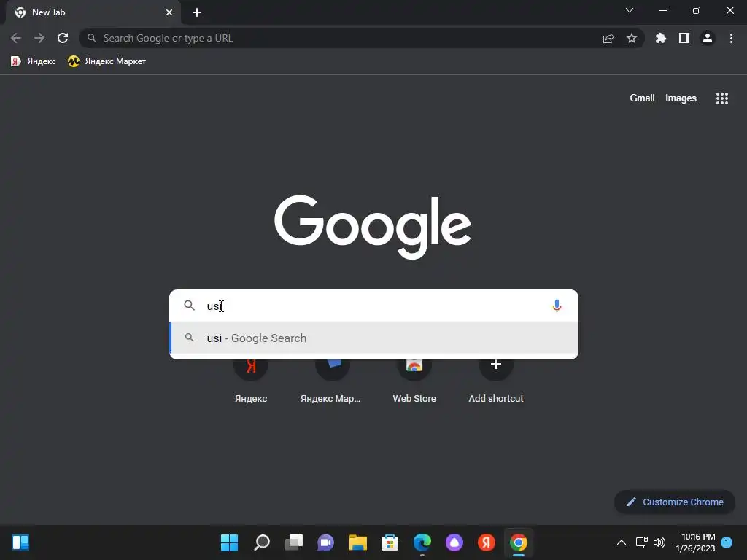Viewport: 747px width, 560px height.
Task: Open the Chrome three-dot menu
Action: click(x=731, y=38)
